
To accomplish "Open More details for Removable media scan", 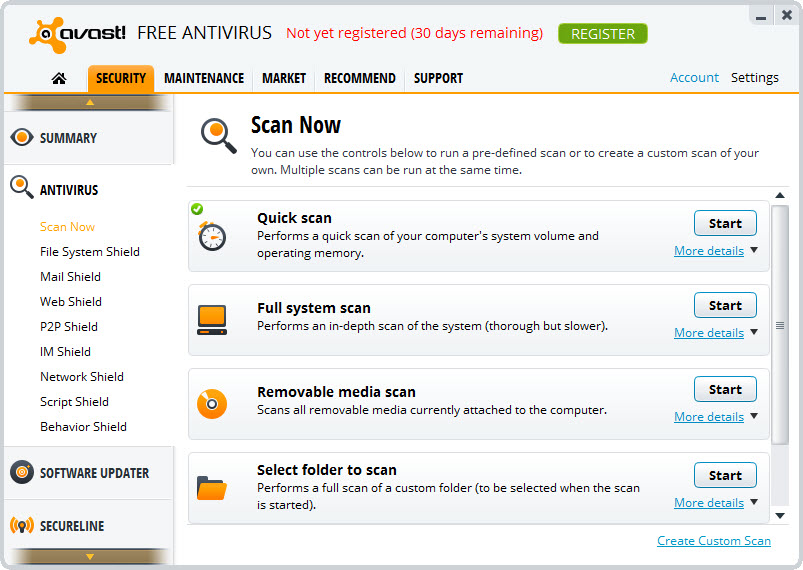I will tap(709, 417).
